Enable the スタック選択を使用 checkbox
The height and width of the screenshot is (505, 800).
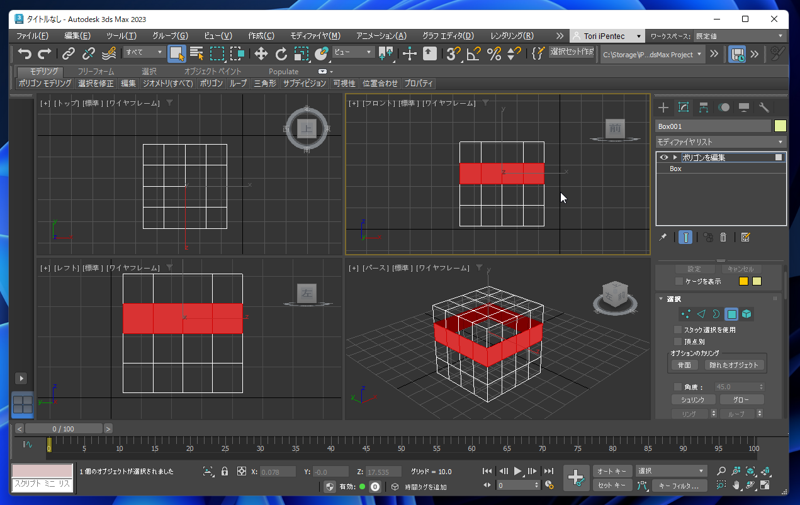(x=678, y=330)
